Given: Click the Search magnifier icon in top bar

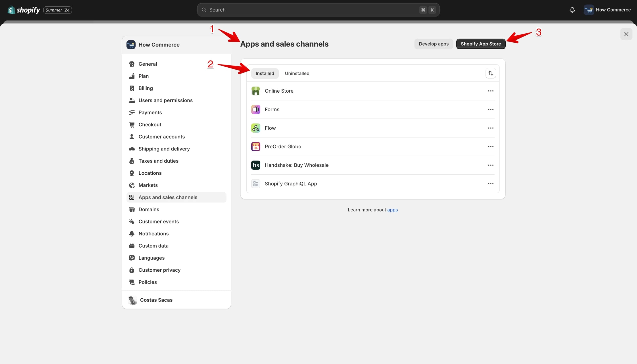Looking at the screenshot, I should (204, 10).
